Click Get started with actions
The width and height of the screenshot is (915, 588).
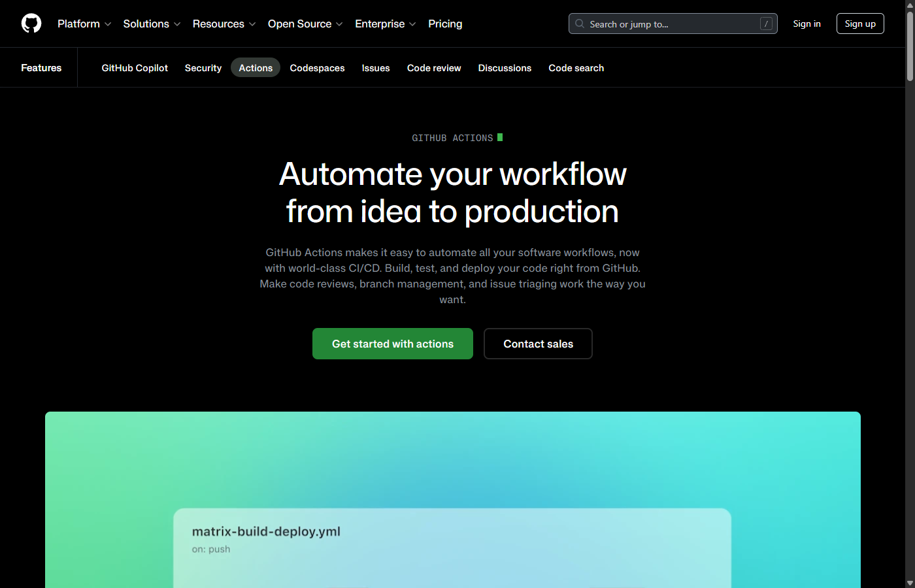pos(392,343)
